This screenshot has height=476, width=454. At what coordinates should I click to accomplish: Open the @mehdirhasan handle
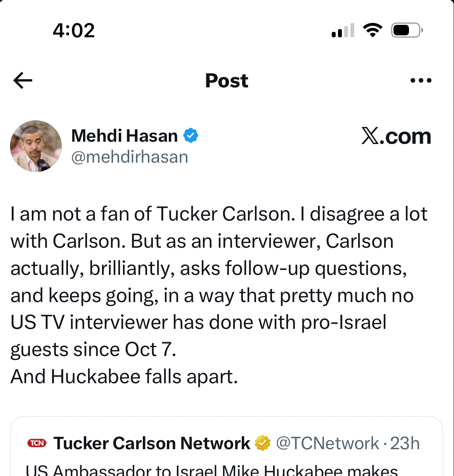(130, 157)
